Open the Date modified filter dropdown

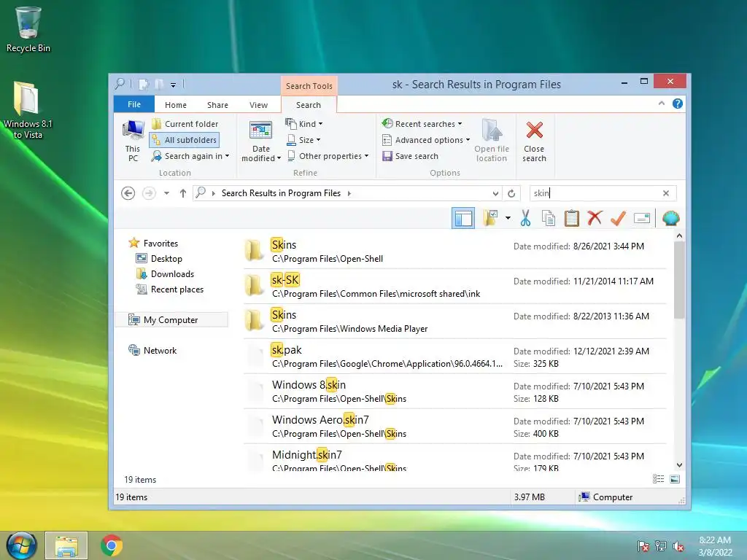pyautogui.click(x=261, y=141)
